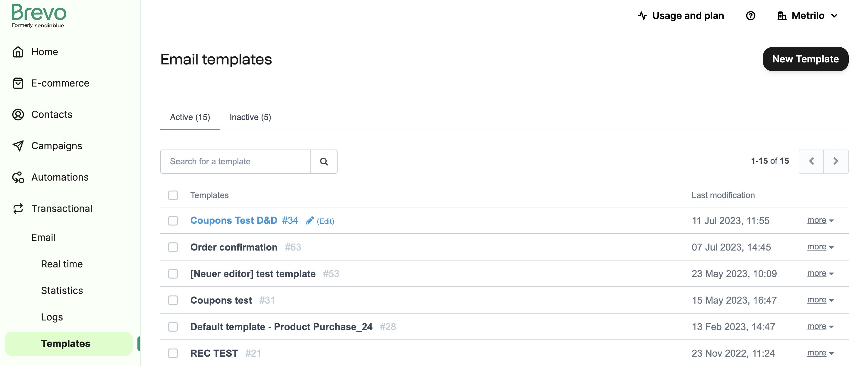868x366 pixels.
Task: Click the Contacts person icon
Action: [18, 115]
